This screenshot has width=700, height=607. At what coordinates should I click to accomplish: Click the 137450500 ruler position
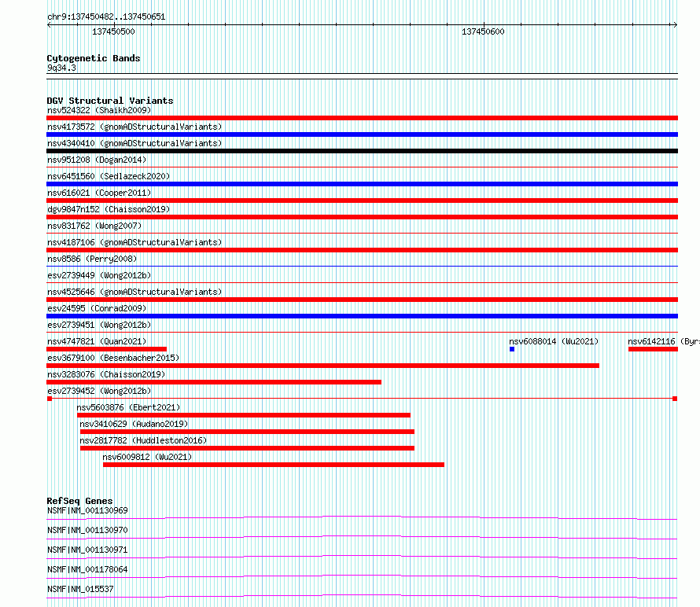pyautogui.click(x=113, y=31)
